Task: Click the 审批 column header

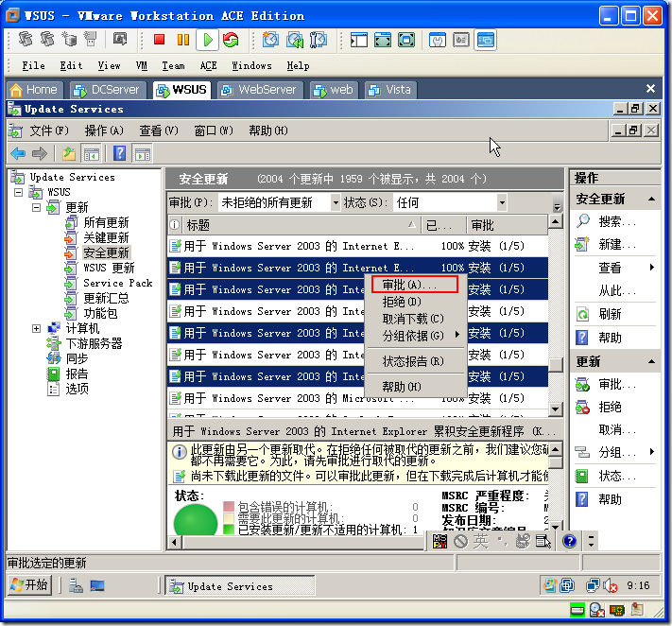Action: (x=507, y=225)
